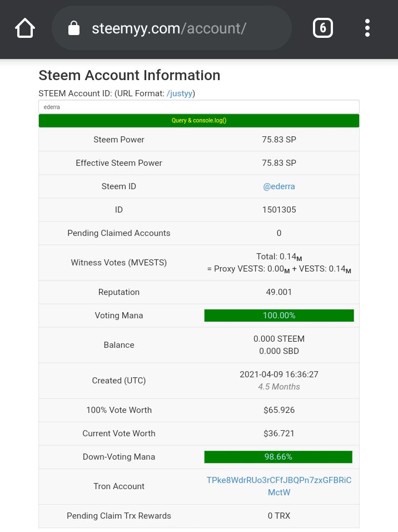Select the $65.926 vote worth value
Image resolution: width=398 pixels, height=532 pixels.
(x=279, y=410)
